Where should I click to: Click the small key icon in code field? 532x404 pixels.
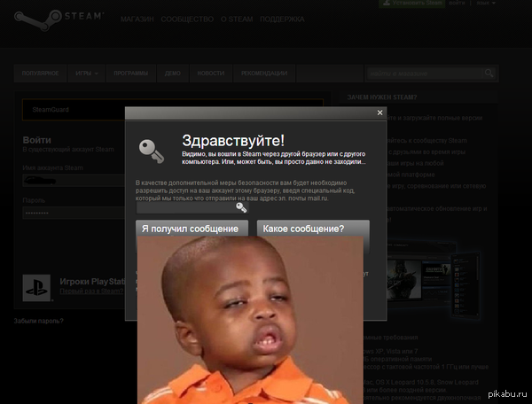241,207
